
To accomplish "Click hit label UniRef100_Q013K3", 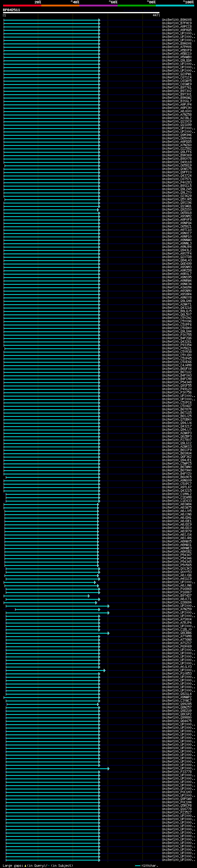I will click(177, 568).
